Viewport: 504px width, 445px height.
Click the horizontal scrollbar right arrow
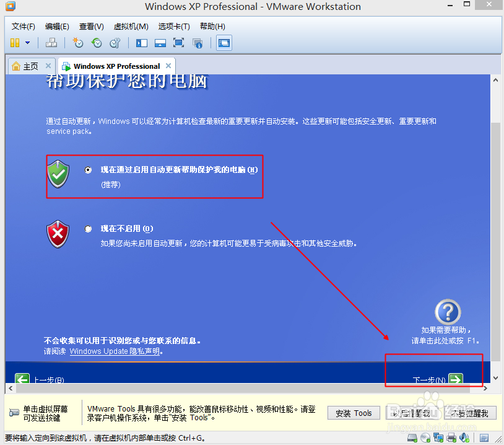[485, 389]
